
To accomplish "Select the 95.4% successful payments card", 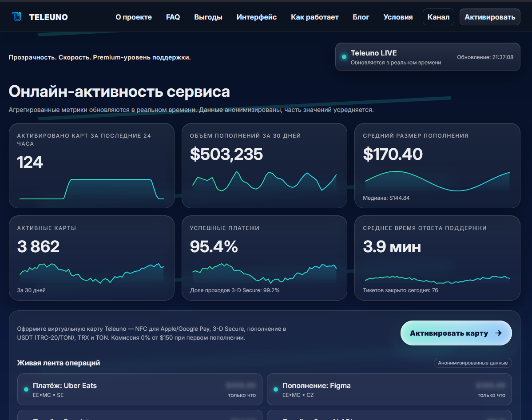I will pyautogui.click(x=264, y=258).
